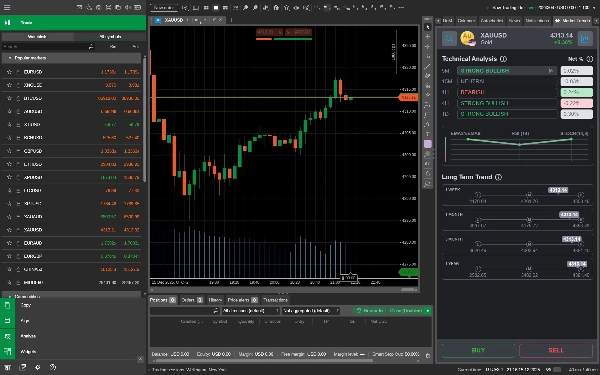Image resolution: width=600 pixels, height=375 pixels.
Task: Pick the purple color swatch in drawing toolbar
Action: [x=427, y=144]
